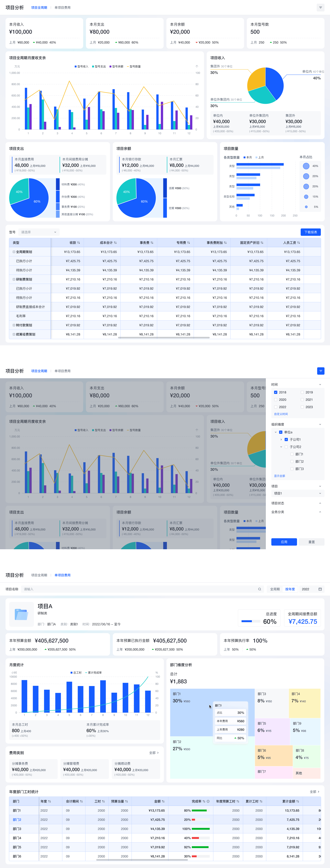Open the blue filter icon button

(321, 371)
